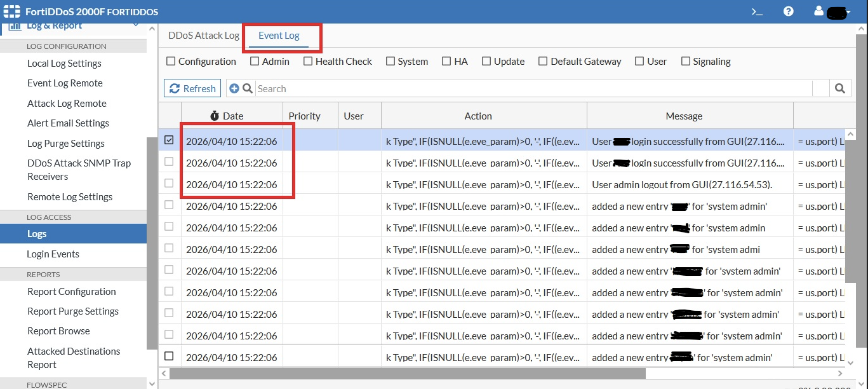Click the search button at right of search bar
The image size is (868, 389).
pyautogui.click(x=840, y=88)
